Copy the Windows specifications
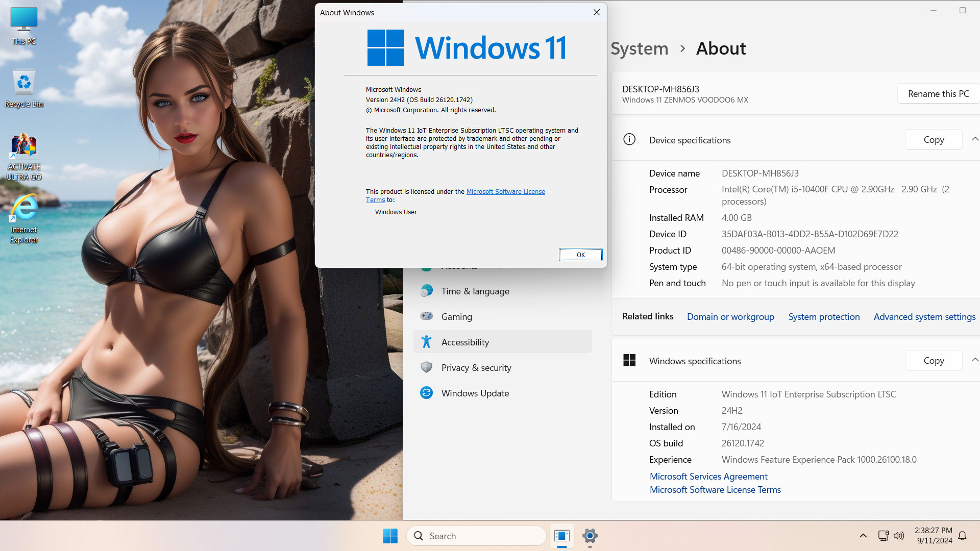The height and width of the screenshot is (551, 980). [x=934, y=361]
